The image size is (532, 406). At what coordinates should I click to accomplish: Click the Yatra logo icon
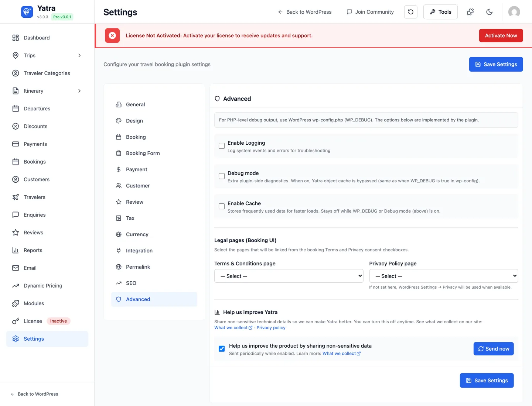(27, 12)
